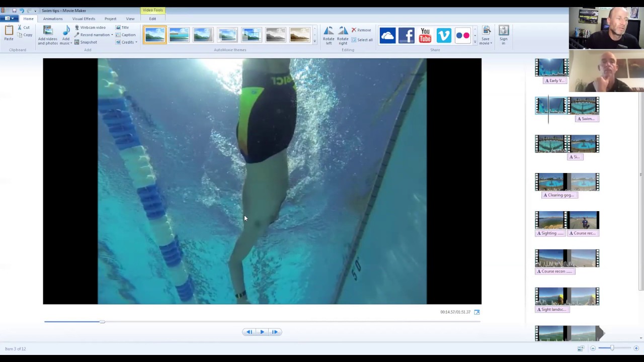Publish the movie to YouTube
644x362 pixels.
(425, 35)
